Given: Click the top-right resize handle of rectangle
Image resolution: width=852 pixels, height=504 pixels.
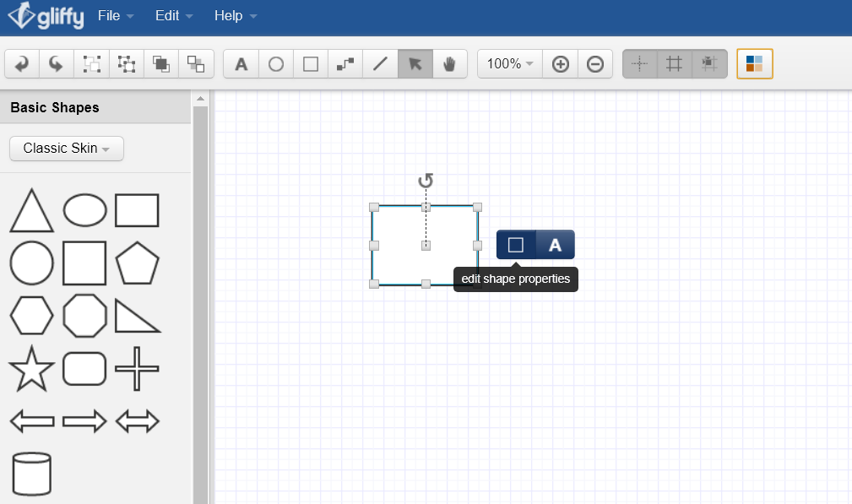Looking at the screenshot, I should (x=477, y=207).
